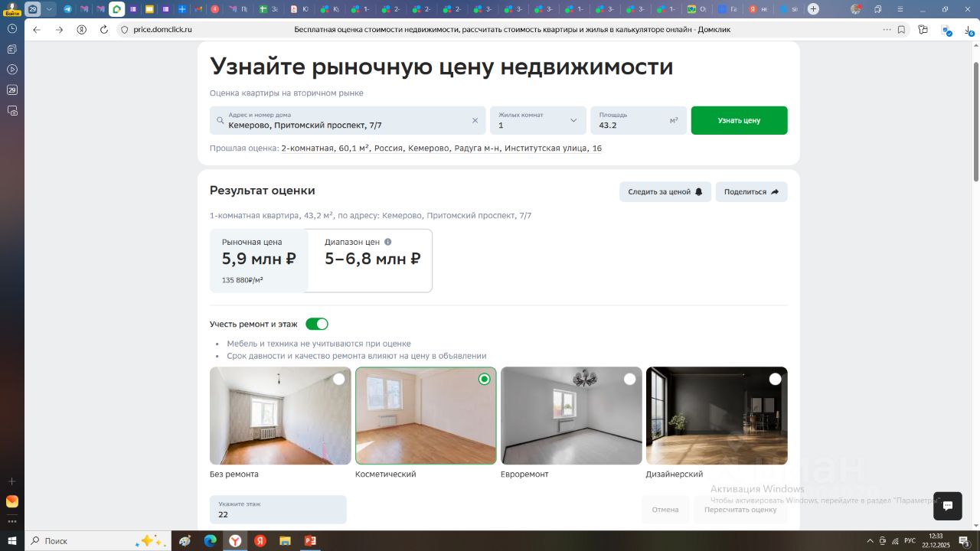Open the browser history clock icon in sidebar
This screenshot has width=980, height=551.
pos(12,28)
